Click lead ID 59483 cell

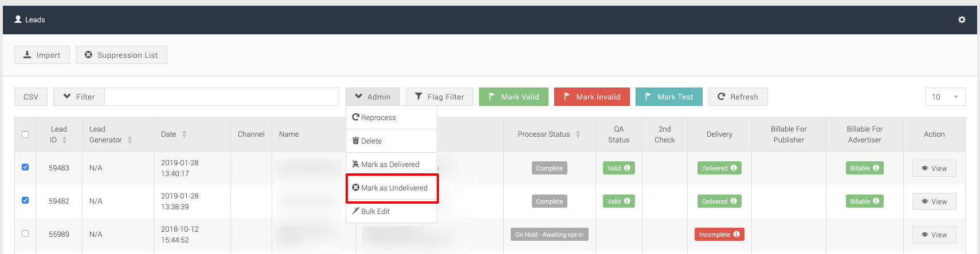pos(59,168)
